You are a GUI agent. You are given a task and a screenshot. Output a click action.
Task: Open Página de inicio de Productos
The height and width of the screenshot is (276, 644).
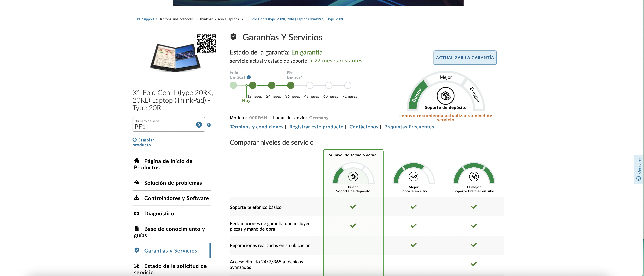point(171,164)
